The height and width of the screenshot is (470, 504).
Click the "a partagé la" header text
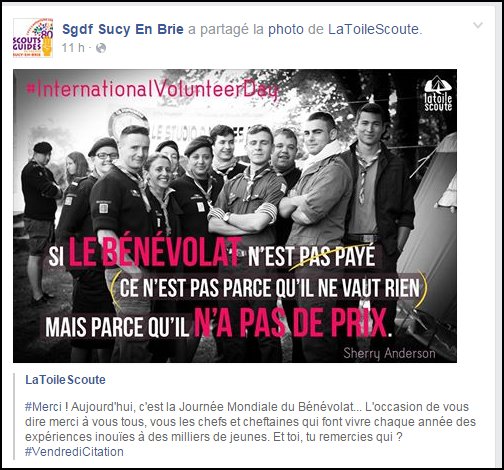tap(226, 29)
